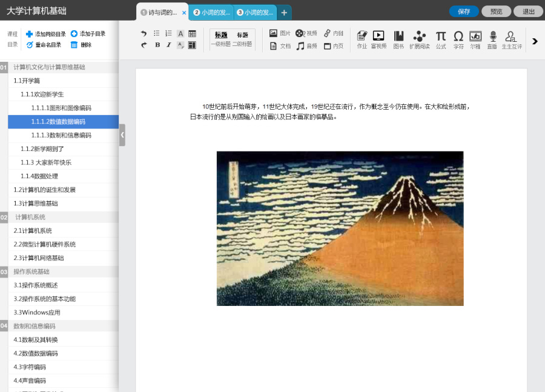545x392 pixels.
Task: Switch to tab 3 小词的发...
Action: tap(255, 13)
